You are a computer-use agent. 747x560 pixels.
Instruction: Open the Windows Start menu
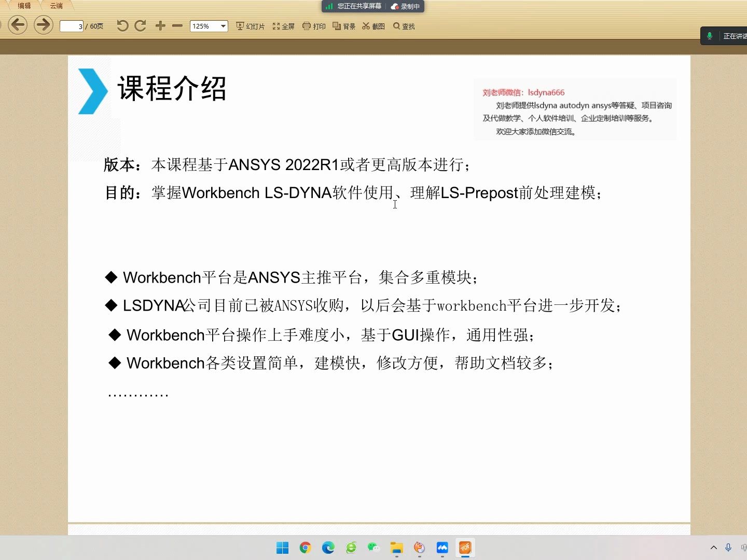[x=282, y=548]
